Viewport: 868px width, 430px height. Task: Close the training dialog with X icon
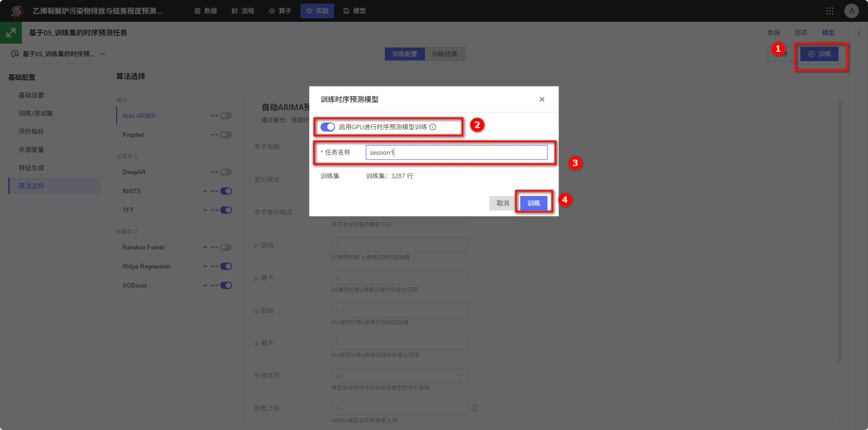[542, 99]
